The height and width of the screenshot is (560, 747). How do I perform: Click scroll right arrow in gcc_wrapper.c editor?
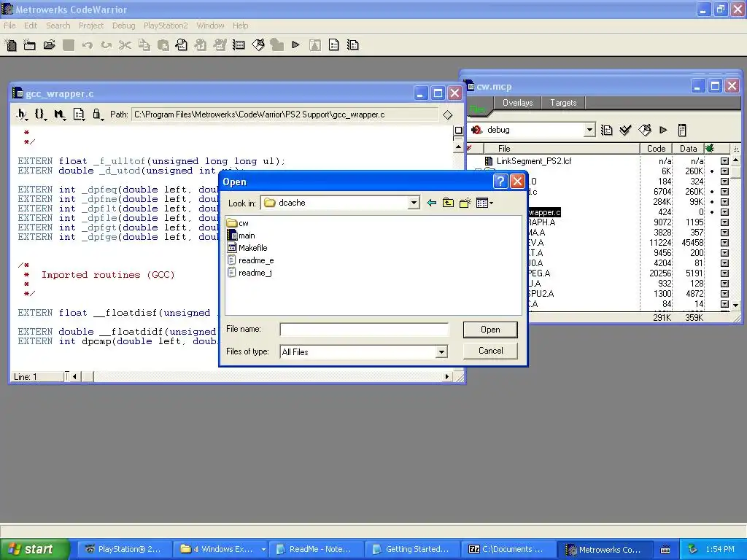(446, 377)
